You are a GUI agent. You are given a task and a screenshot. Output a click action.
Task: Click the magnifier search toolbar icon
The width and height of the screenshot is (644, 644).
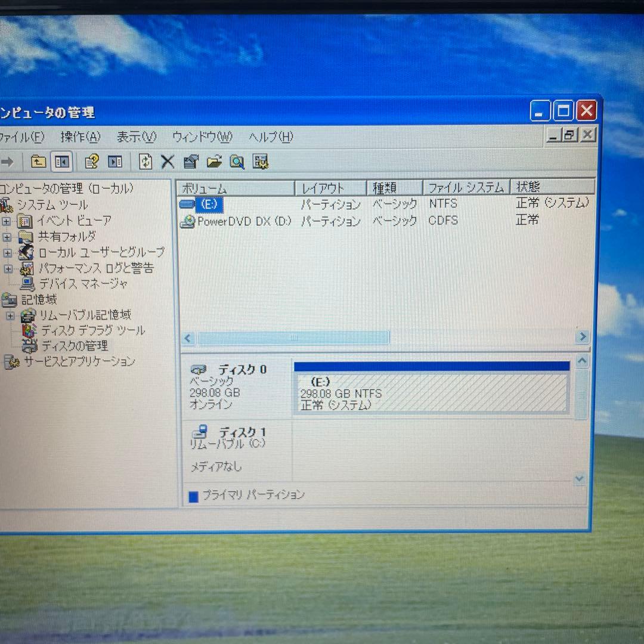coord(237,162)
